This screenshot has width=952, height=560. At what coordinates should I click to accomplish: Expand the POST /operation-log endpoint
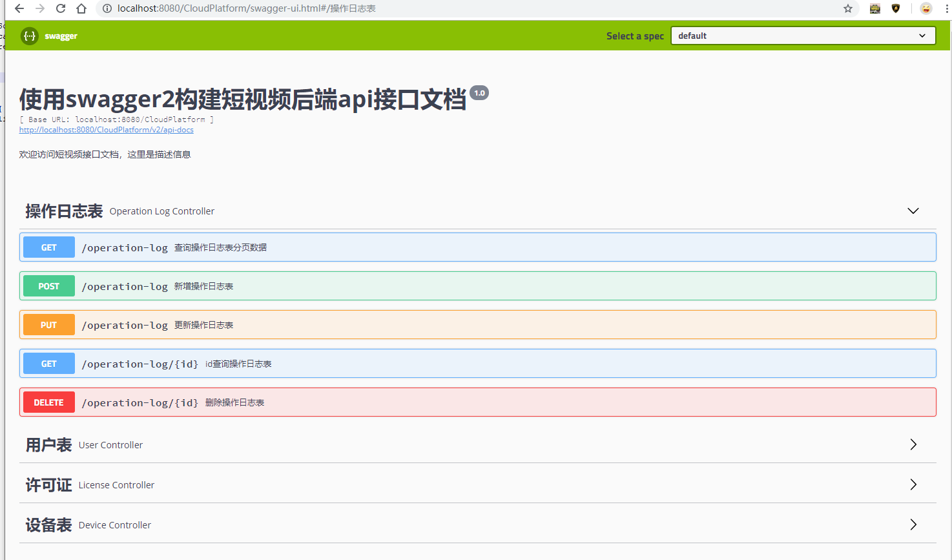point(258,285)
